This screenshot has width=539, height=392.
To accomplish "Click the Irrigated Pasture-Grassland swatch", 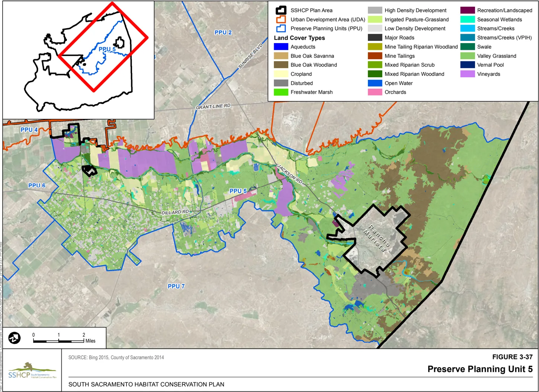I will (x=375, y=19).
